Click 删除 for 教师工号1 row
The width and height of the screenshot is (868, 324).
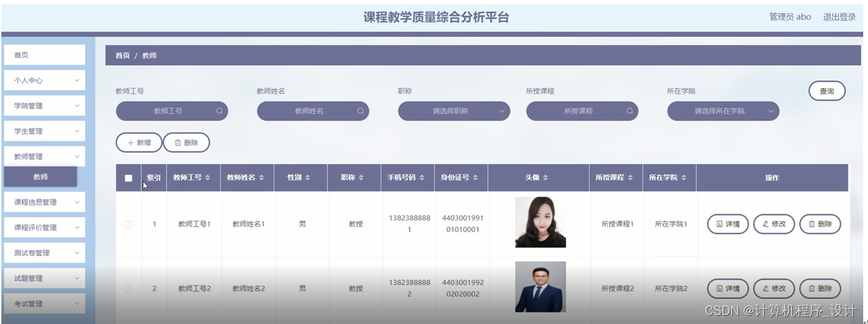click(x=820, y=224)
